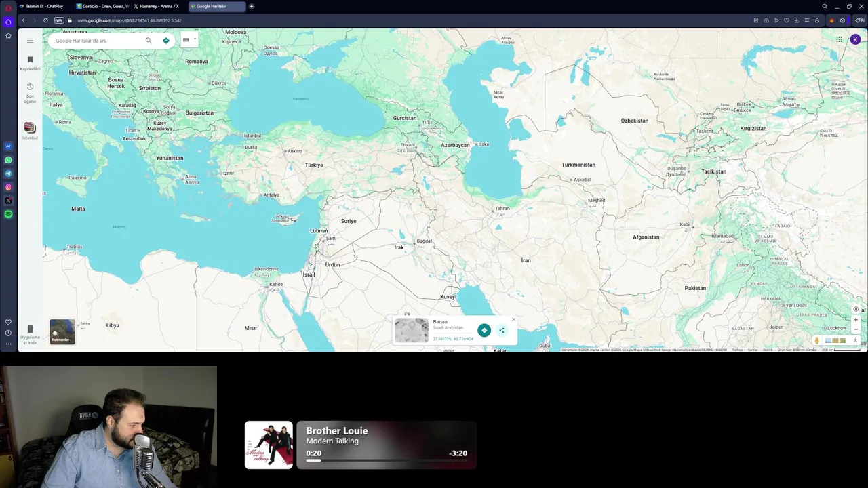Screen dimensions: 868x488
Task: Click the address bar URL
Action: click(x=129, y=20)
